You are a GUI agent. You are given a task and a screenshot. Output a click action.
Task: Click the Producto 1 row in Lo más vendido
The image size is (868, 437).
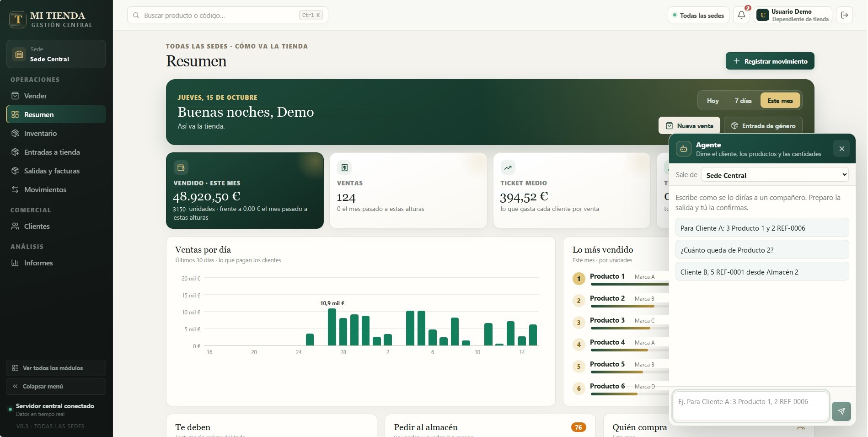pyautogui.click(x=621, y=279)
